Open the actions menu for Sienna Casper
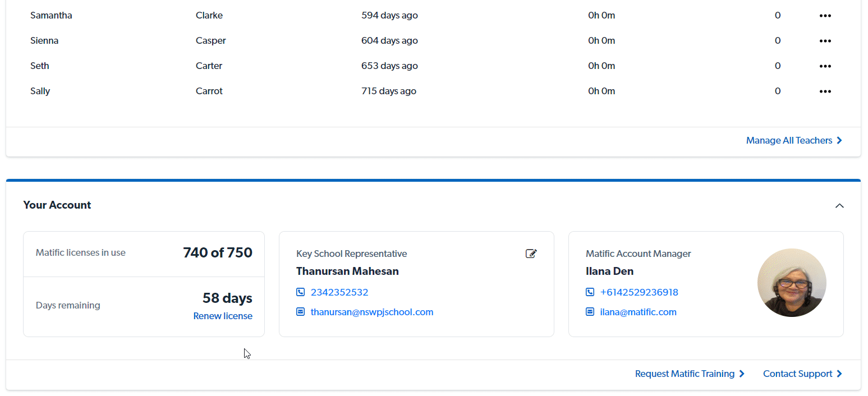 click(x=825, y=40)
